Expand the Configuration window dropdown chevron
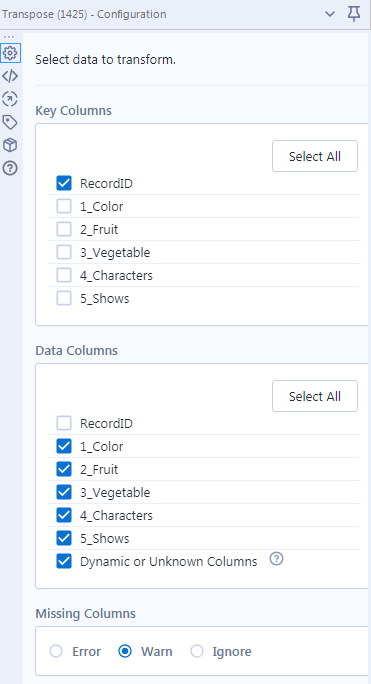371x684 pixels. pyautogui.click(x=330, y=14)
